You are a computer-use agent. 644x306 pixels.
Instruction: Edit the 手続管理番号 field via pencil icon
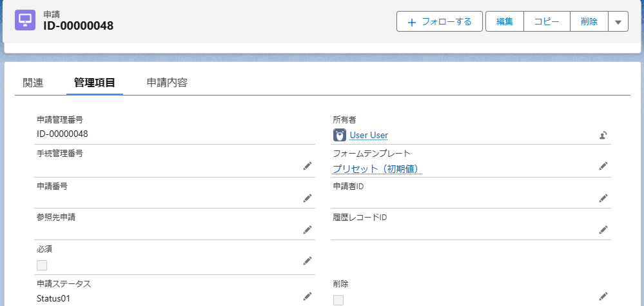point(307,166)
